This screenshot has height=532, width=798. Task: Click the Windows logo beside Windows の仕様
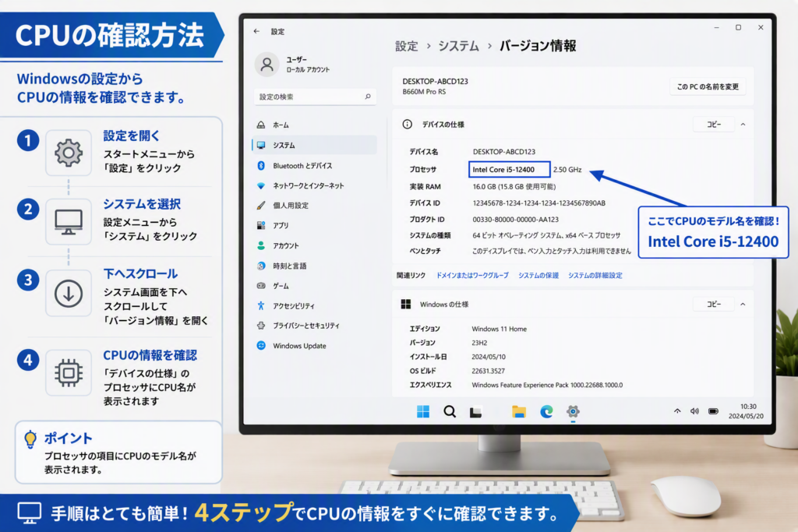405,304
